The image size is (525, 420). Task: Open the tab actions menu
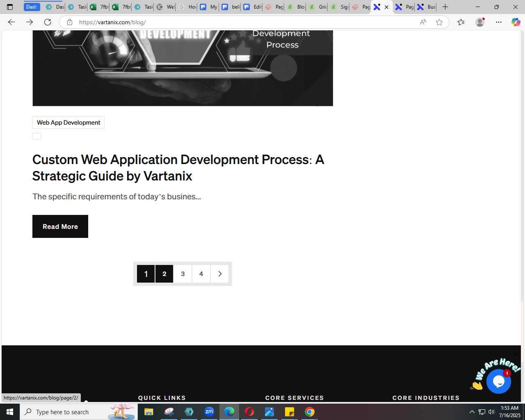(x=10, y=7)
